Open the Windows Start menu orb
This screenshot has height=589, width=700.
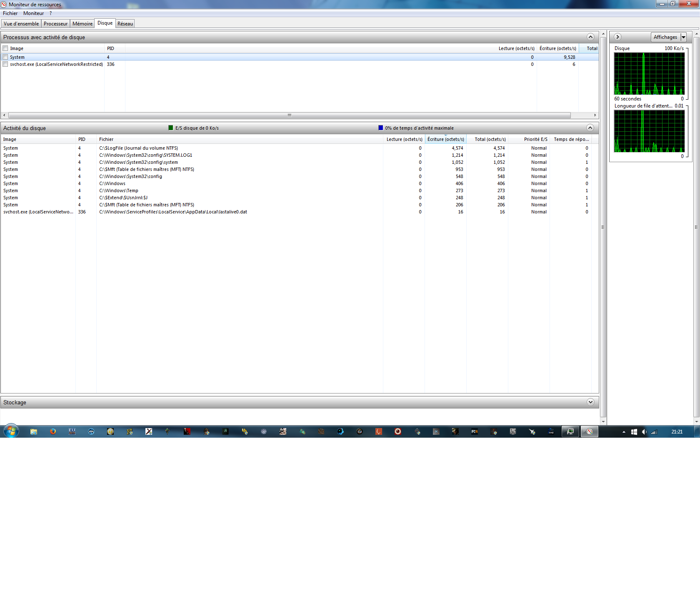tap(11, 431)
